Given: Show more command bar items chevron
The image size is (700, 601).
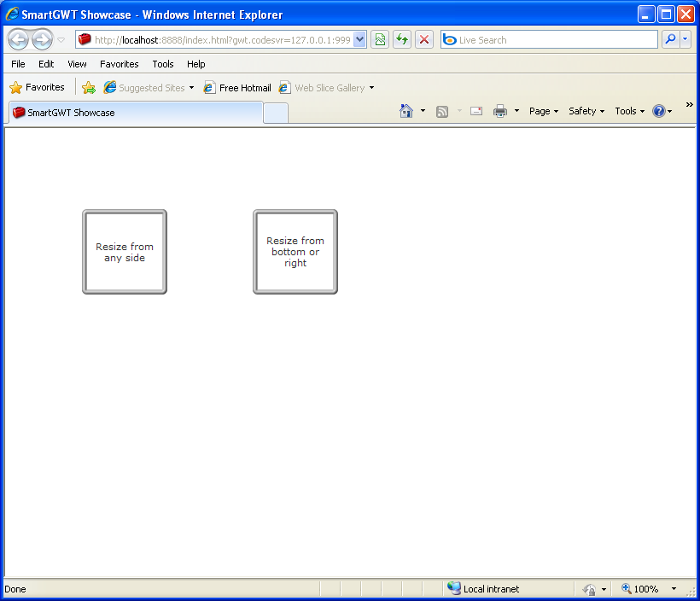Looking at the screenshot, I should click(689, 104).
